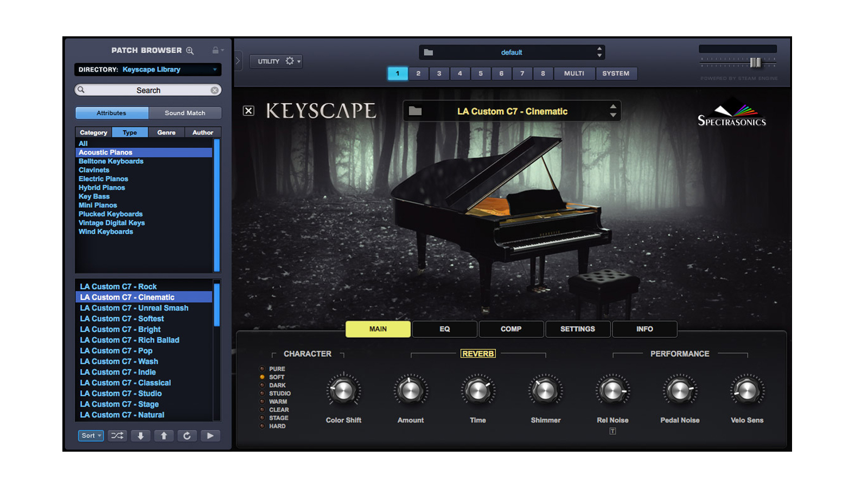Shuffle patches with the random patch icon
This screenshot has width=868, height=488.
tap(117, 435)
